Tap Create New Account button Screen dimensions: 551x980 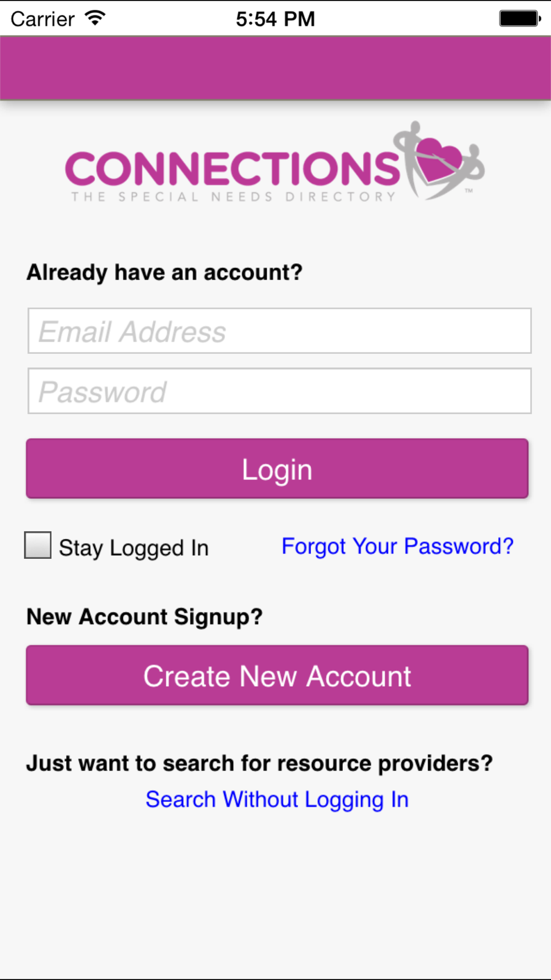[277, 675]
